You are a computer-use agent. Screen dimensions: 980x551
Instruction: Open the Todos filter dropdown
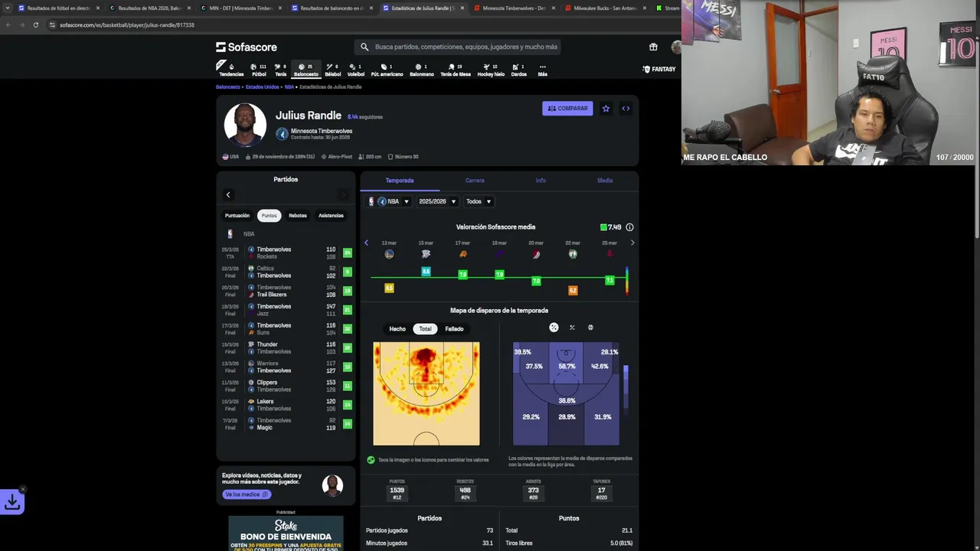pyautogui.click(x=479, y=201)
